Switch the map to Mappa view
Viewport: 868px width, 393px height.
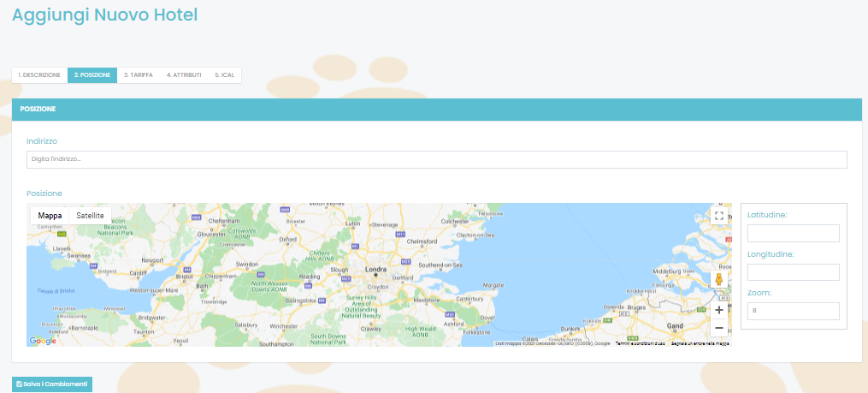tap(50, 216)
